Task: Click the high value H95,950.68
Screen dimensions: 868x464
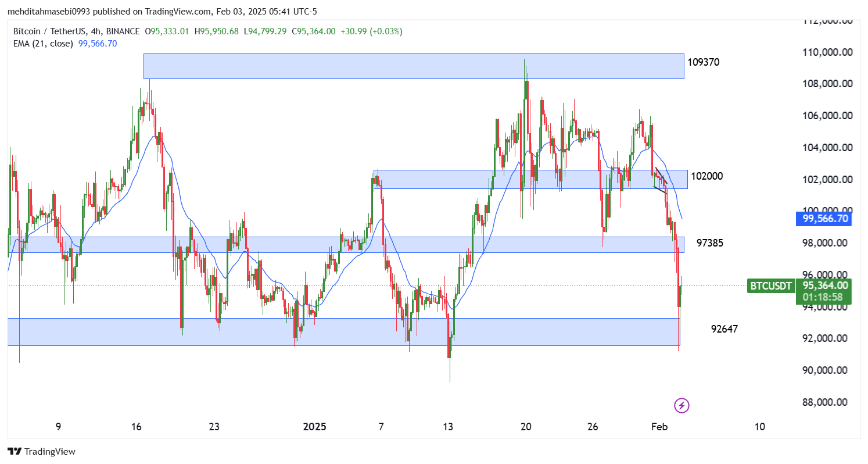Action: (x=216, y=31)
